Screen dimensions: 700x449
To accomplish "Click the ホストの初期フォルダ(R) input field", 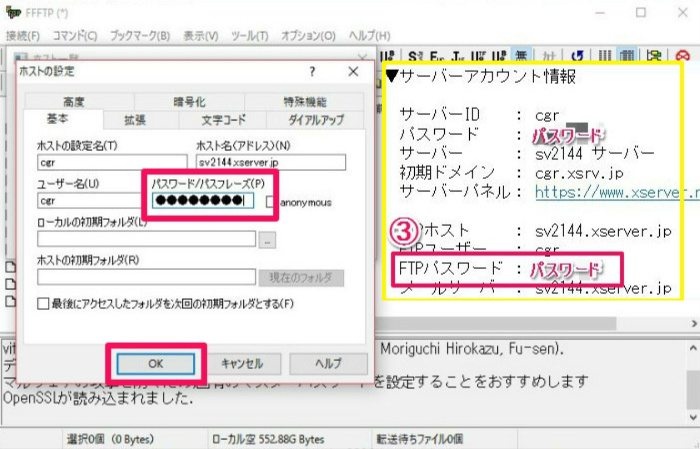I will tap(146, 277).
